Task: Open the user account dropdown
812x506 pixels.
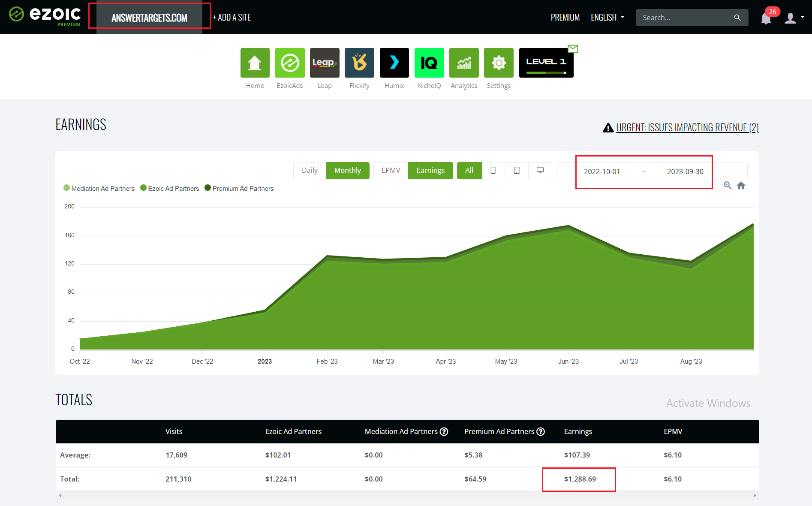Action: click(794, 18)
